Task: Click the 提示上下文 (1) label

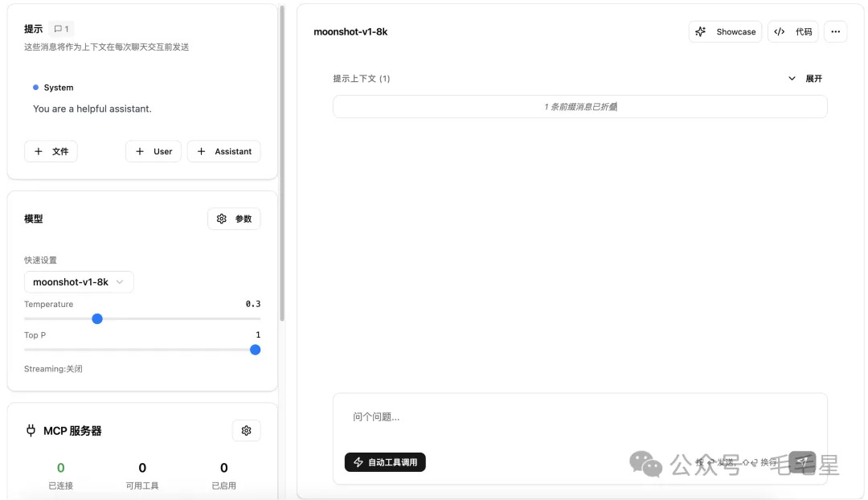Action: pyautogui.click(x=362, y=79)
